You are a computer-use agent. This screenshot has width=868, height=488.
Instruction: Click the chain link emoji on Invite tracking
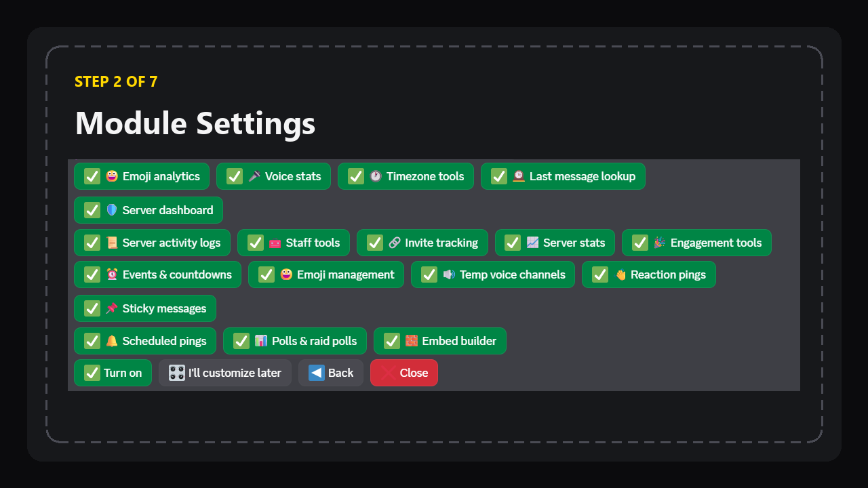pos(395,243)
